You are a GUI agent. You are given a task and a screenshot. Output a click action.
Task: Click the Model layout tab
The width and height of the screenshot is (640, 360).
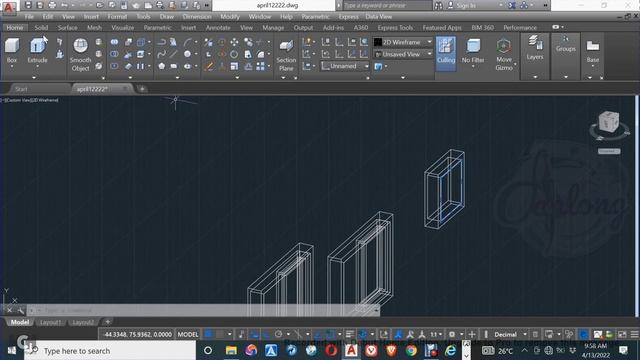pos(20,322)
